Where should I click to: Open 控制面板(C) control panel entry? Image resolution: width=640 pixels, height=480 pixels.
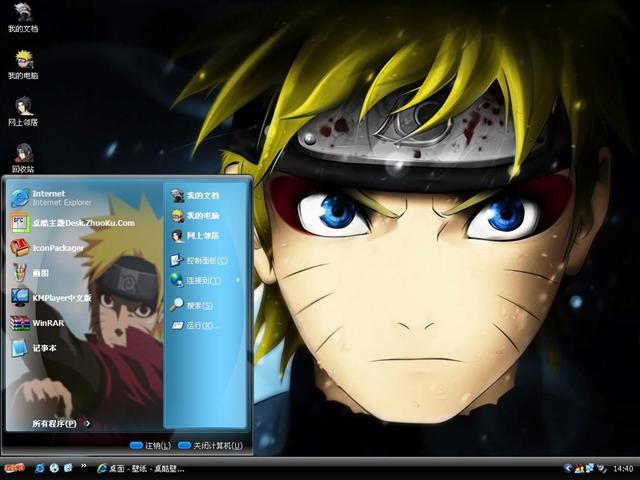[x=199, y=260]
